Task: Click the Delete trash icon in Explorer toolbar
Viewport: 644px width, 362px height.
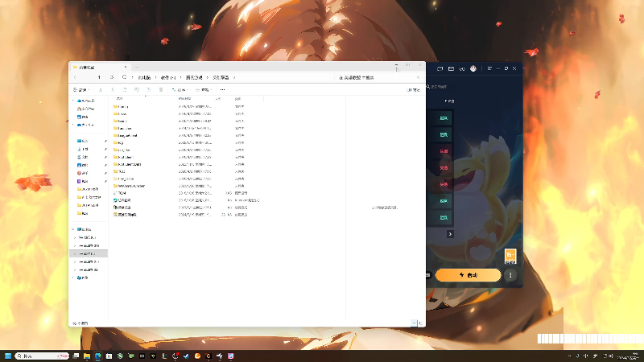Action: [161, 89]
